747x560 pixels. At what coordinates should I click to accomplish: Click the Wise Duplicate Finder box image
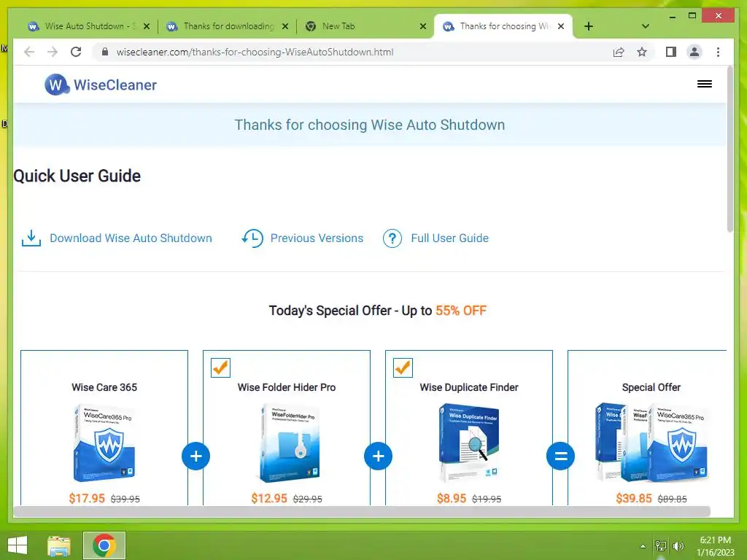coord(469,442)
